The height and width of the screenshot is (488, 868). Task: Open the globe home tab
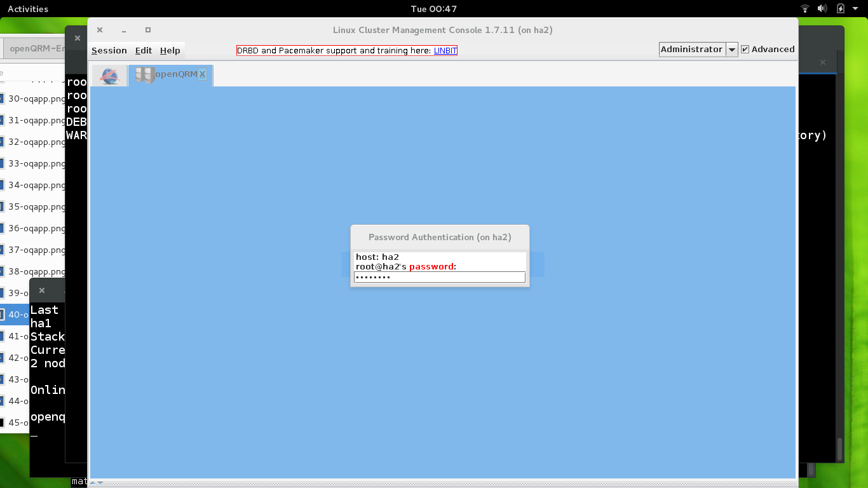110,76
